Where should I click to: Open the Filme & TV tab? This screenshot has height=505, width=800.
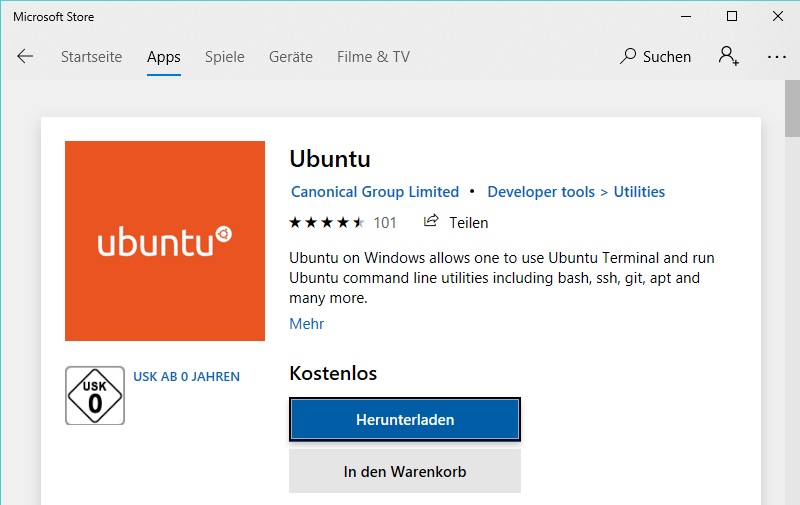point(373,57)
